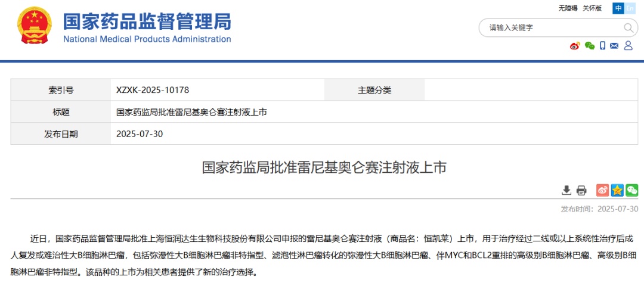Open the mobile phone icon in header
Screen dimensions: 644x289
click(602, 45)
